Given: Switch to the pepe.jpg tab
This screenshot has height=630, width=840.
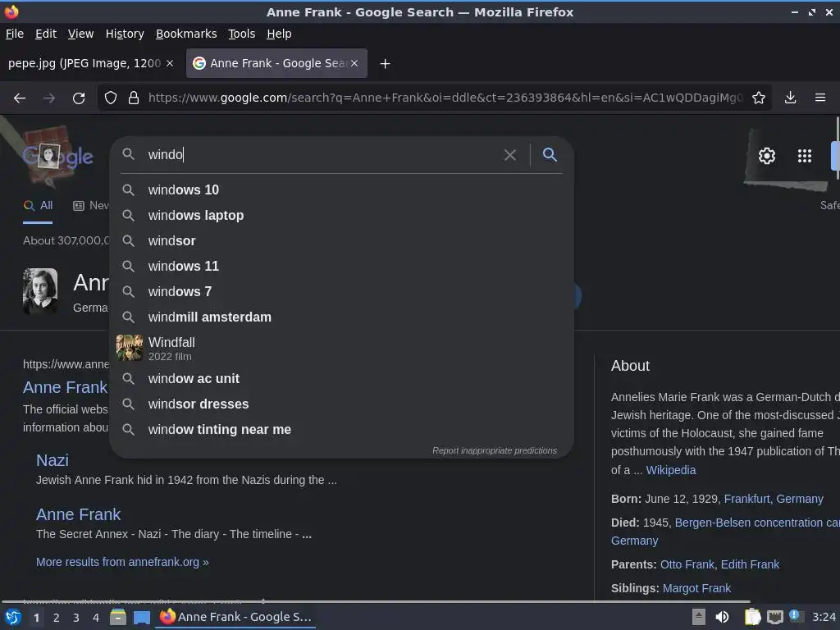Looking at the screenshot, I should 84,63.
